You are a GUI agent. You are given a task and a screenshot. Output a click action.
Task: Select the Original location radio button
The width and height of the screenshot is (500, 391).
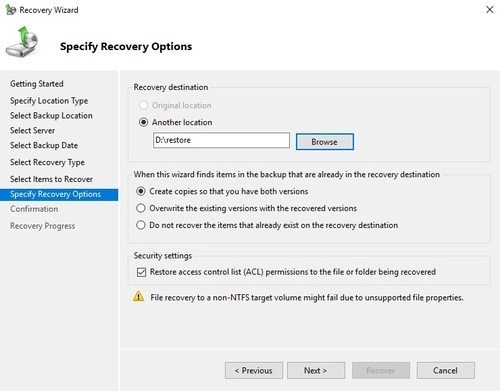click(143, 105)
